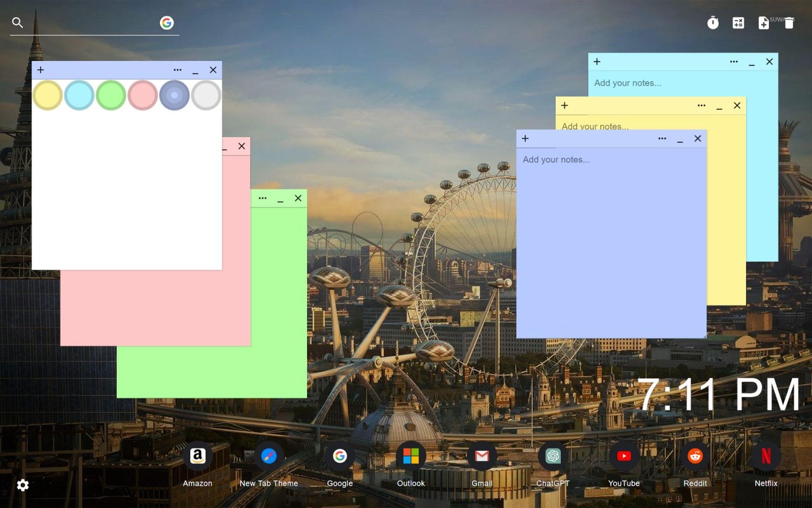Click the trash can icon
This screenshot has width=812, height=508.
pyautogui.click(x=789, y=23)
